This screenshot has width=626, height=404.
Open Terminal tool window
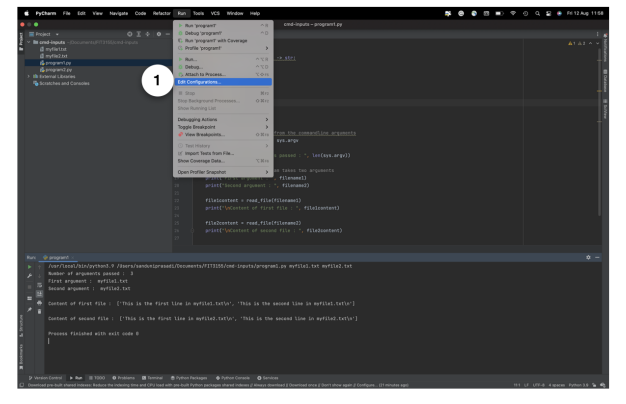tap(153, 378)
